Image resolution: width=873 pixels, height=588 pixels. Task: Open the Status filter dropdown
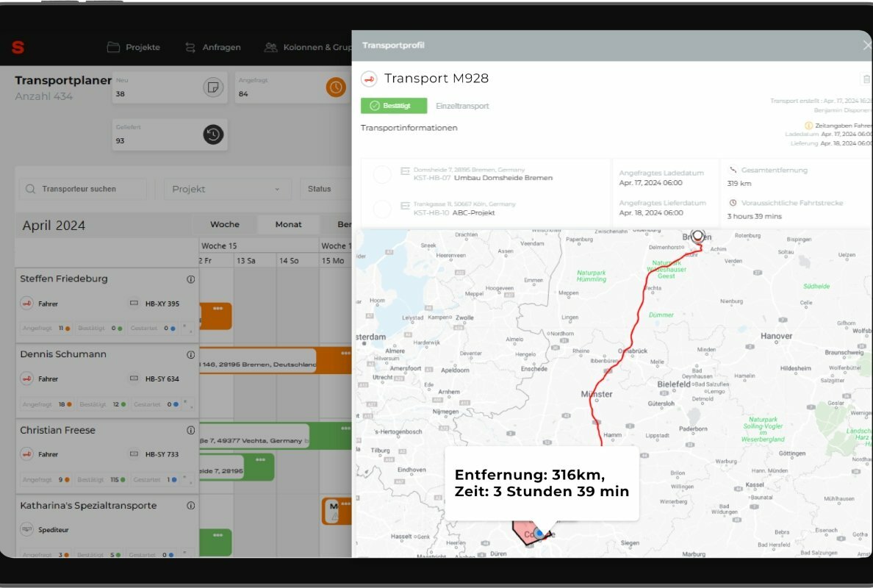(x=326, y=190)
